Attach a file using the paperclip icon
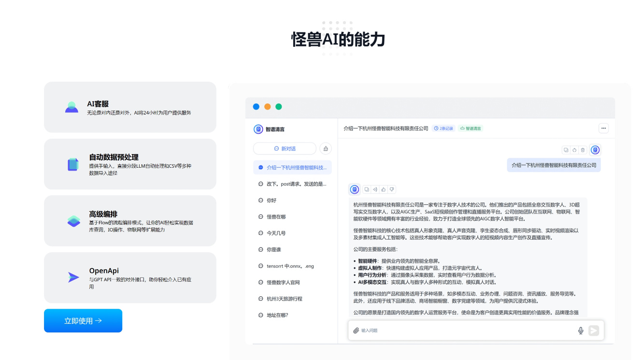 pyautogui.click(x=356, y=331)
